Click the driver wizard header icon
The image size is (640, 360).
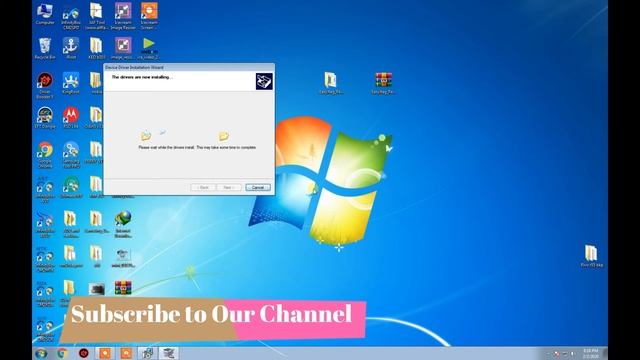click(264, 81)
